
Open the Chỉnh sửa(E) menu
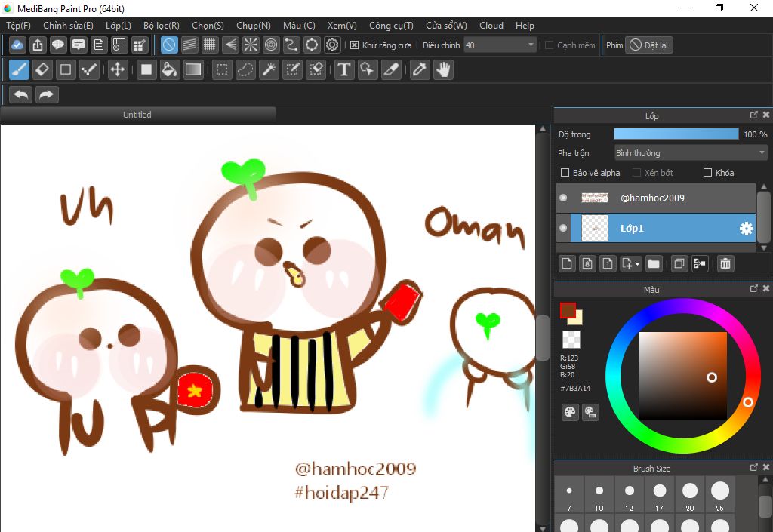(68, 25)
